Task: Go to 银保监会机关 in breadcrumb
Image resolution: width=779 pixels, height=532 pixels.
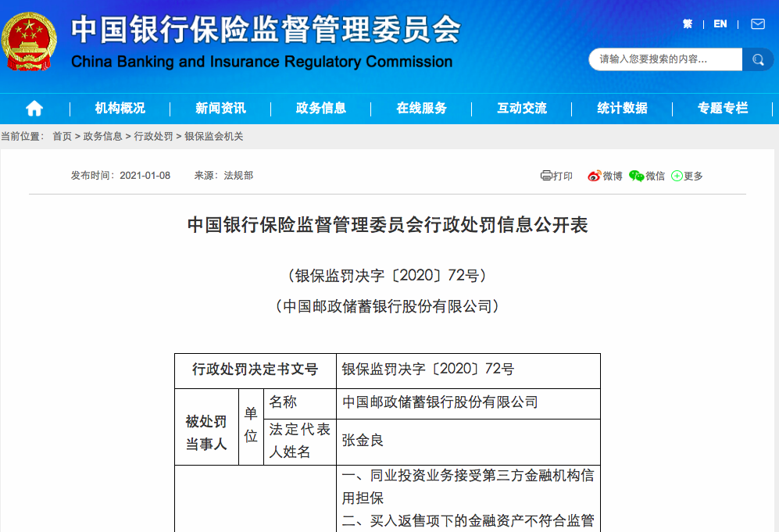Action: coord(213,136)
